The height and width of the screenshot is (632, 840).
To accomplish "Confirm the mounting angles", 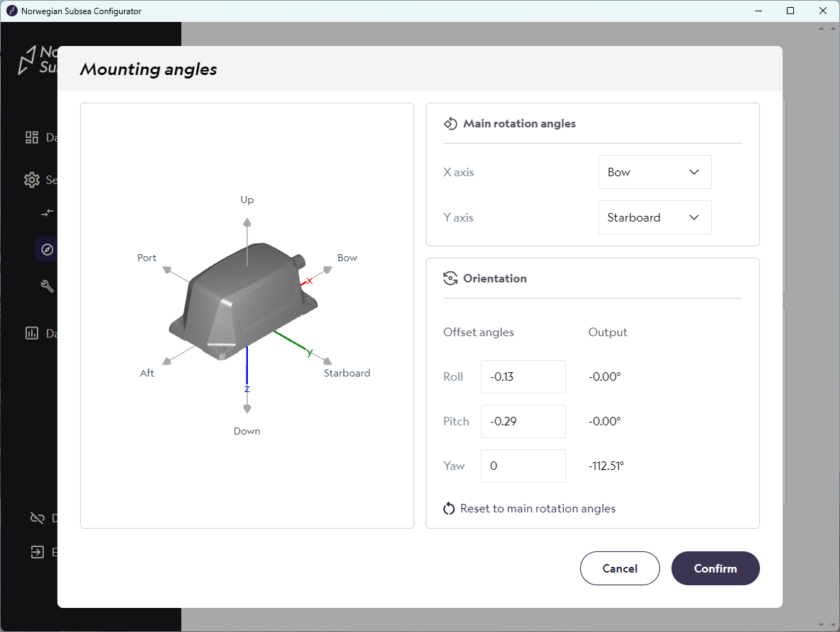I will pos(715,568).
